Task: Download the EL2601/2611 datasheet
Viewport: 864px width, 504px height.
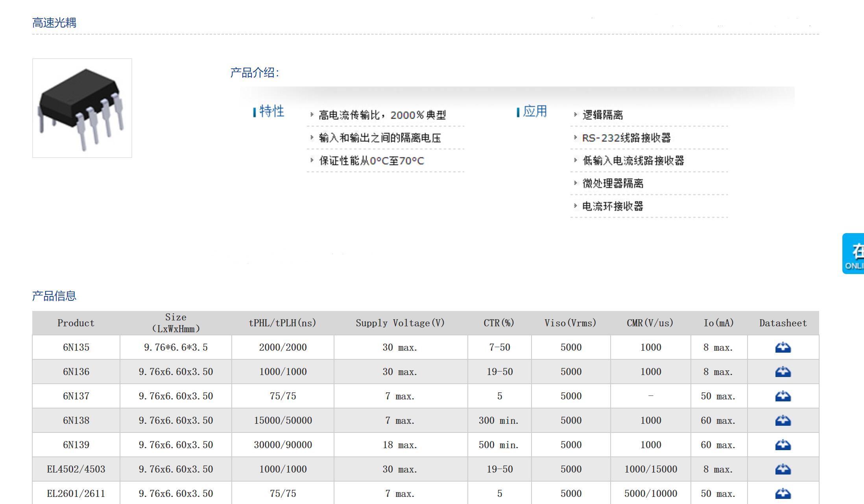Action: click(x=783, y=493)
